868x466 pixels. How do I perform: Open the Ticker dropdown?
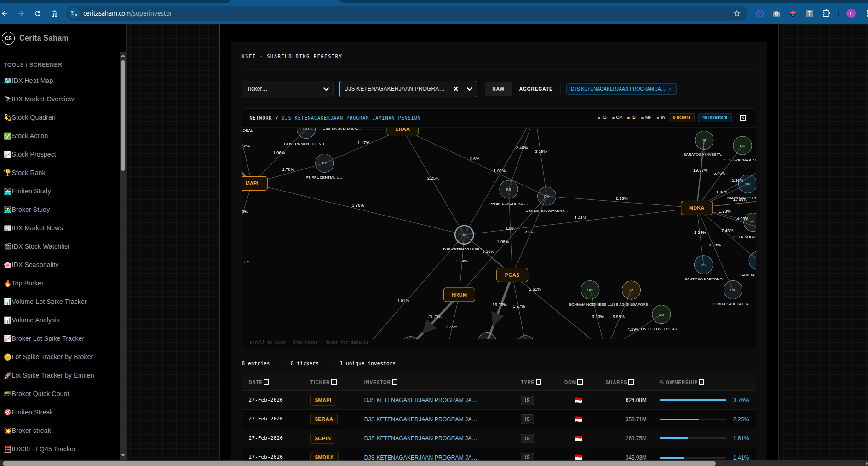pyautogui.click(x=287, y=89)
